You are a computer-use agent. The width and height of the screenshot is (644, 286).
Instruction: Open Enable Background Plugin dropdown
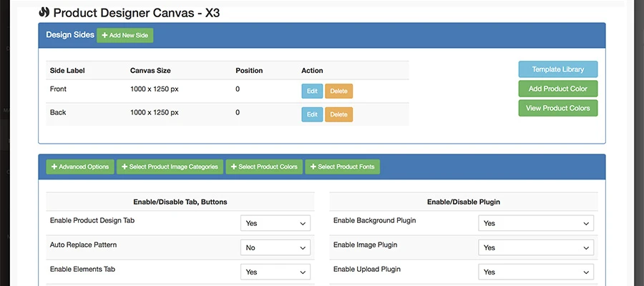[535, 223]
